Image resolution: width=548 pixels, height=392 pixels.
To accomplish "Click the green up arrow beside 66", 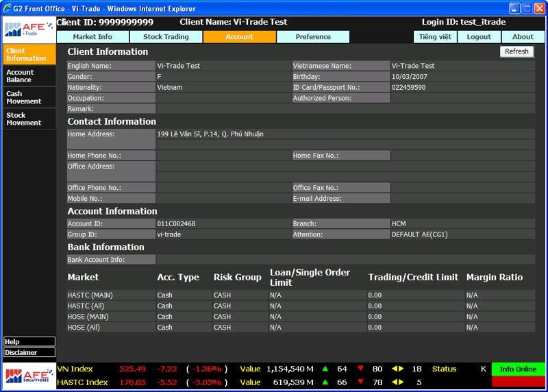I will (x=325, y=382).
